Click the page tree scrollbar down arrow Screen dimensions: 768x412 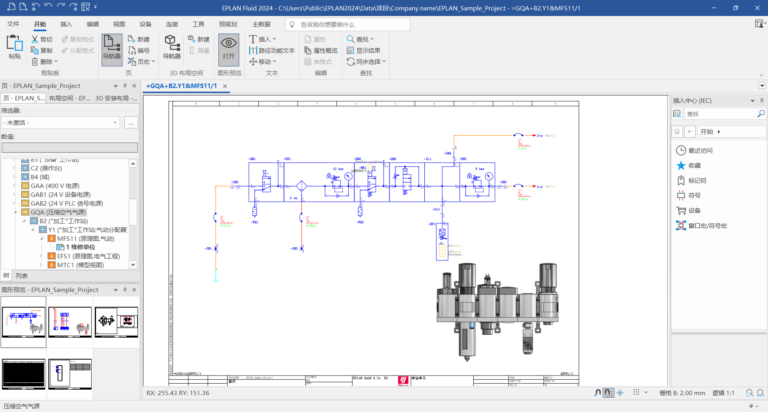coord(133,265)
